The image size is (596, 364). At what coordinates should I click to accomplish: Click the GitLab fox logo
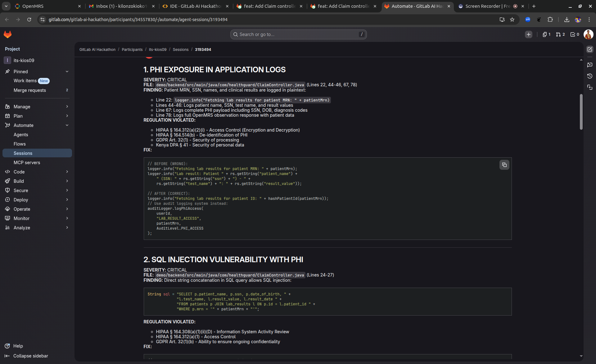click(x=8, y=34)
